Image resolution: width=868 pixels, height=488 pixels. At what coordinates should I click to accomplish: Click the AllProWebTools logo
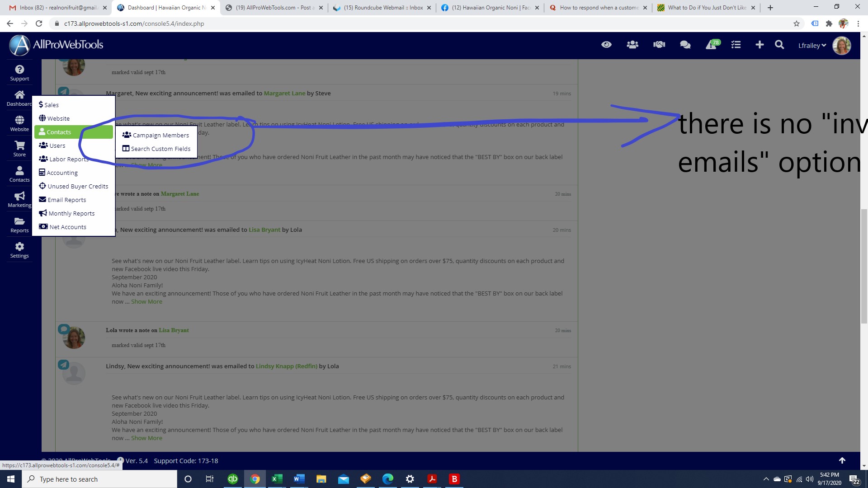tap(57, 45)
